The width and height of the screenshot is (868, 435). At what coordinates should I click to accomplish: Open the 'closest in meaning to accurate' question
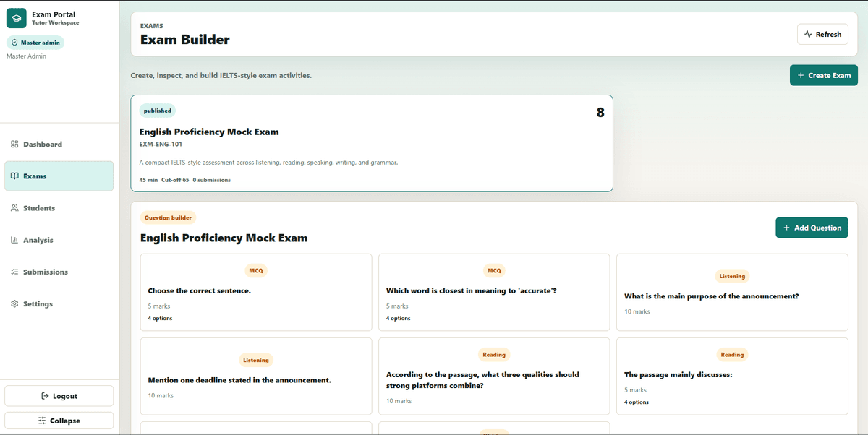pyautogui.click(x=494, y=292)
